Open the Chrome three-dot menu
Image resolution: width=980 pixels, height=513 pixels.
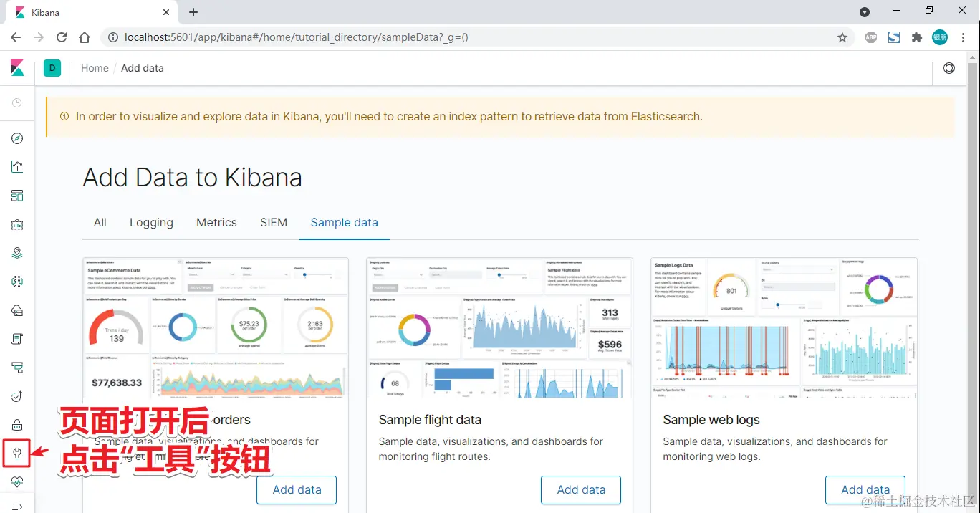click(x=963, y=37)
